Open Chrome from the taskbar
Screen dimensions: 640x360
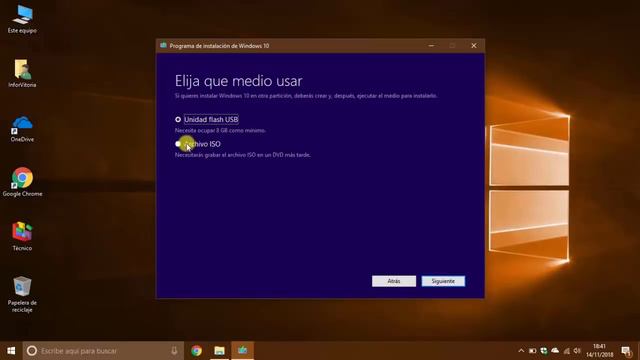pos(196,351)
